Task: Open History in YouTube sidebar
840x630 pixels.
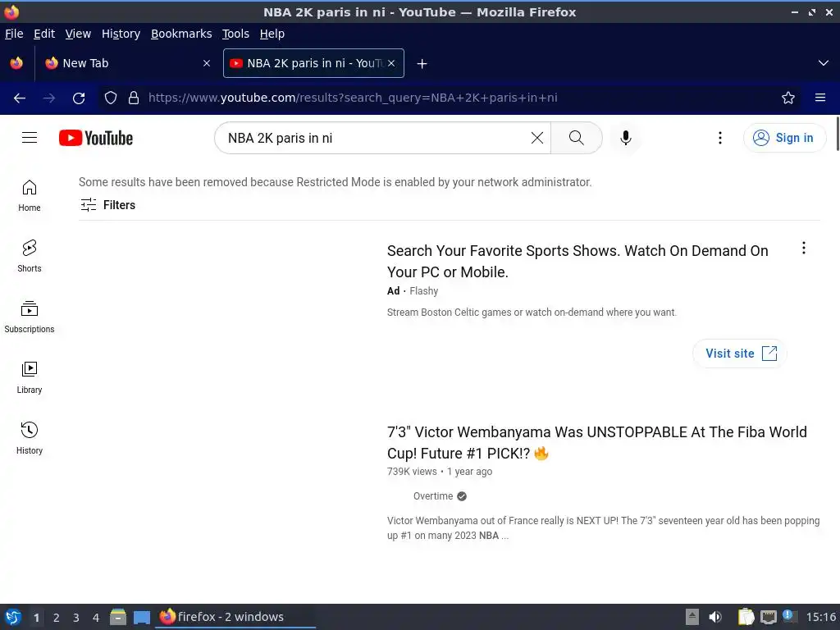Action: (30, 438)
